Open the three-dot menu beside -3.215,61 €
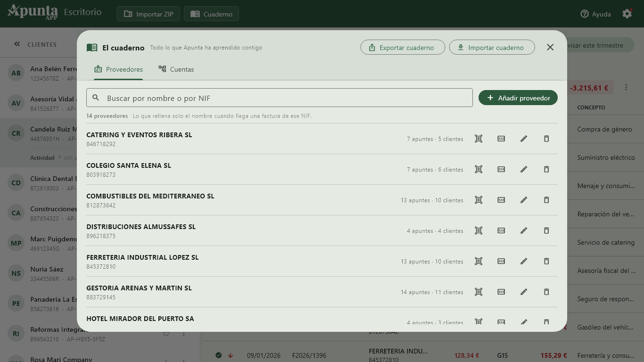The height and width of the screenshot is (362, 644). pos(626,87)
